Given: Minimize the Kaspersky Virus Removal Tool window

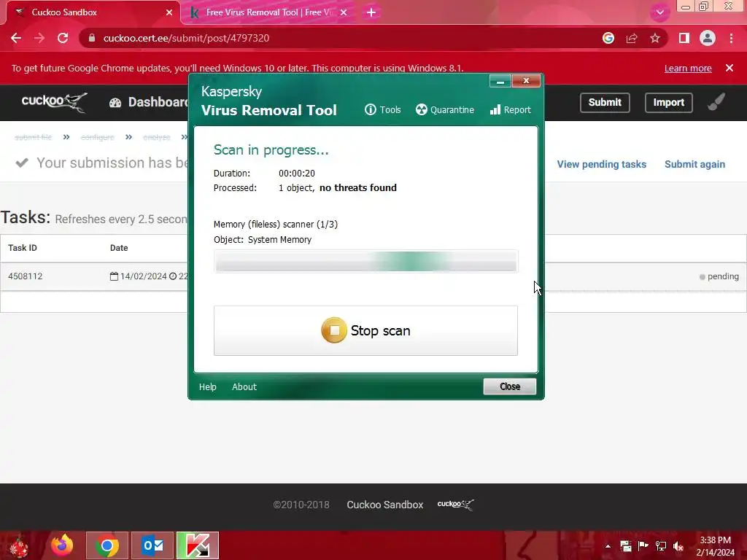Looking at the screenshot, I should [500, 81].
